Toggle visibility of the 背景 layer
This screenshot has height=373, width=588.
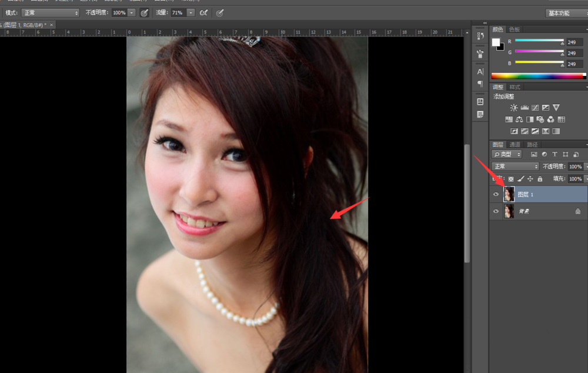point(496,211)
